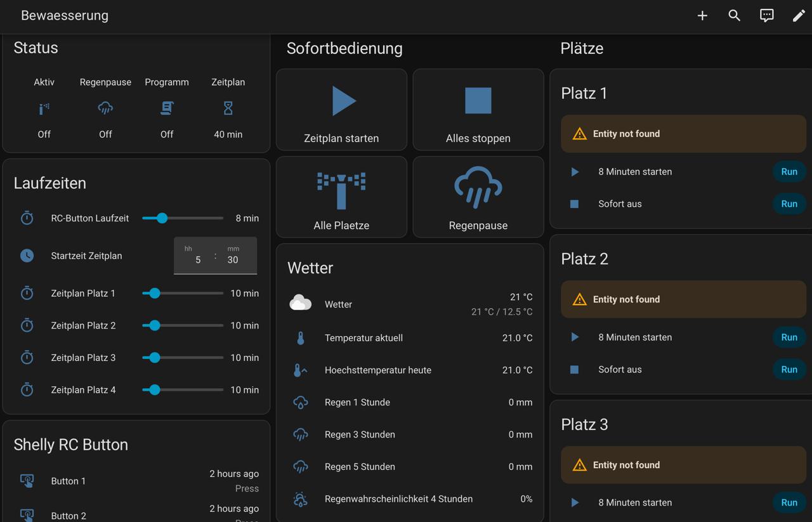
Task: Adjust the Zeitplan Platz 3 slider
Action: pos(183,358)
